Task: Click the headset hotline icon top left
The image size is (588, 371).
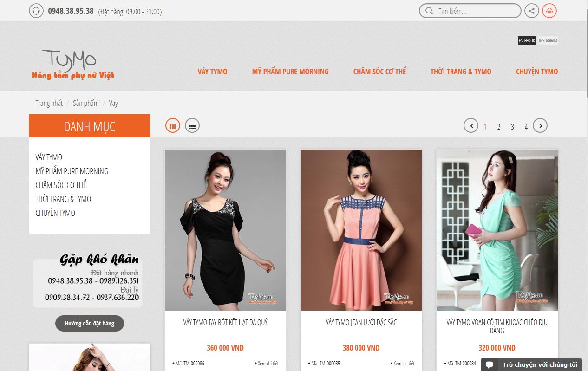Action: [x=36, y=10]
